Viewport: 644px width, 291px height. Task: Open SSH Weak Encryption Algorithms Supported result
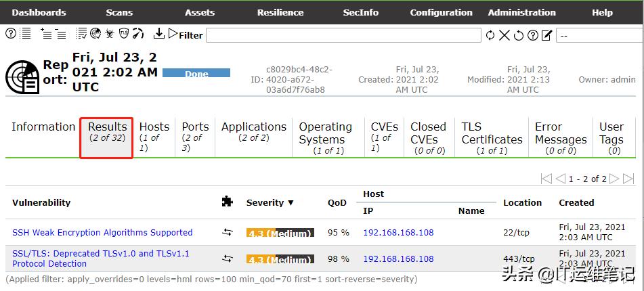(102, 232)
